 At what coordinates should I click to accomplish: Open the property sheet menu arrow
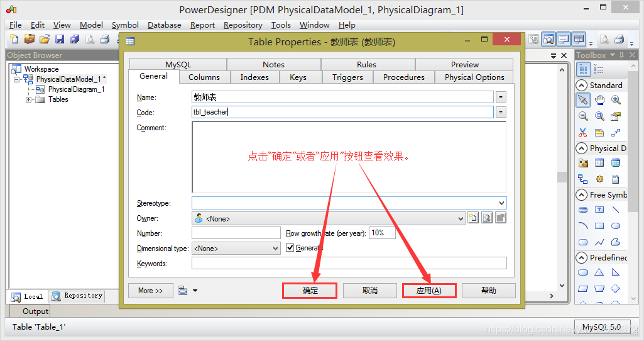coord(195,291)
